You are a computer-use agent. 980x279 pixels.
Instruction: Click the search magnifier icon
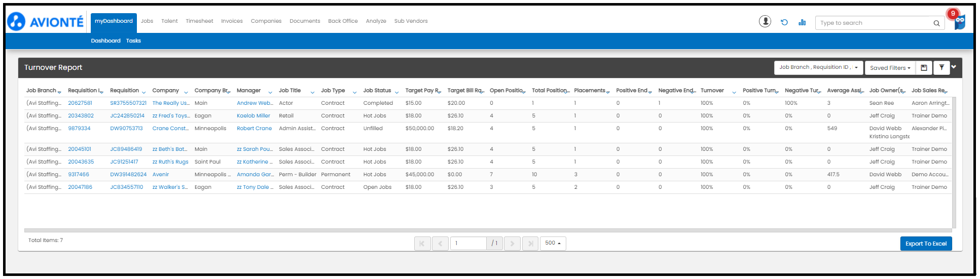point(936,23)
